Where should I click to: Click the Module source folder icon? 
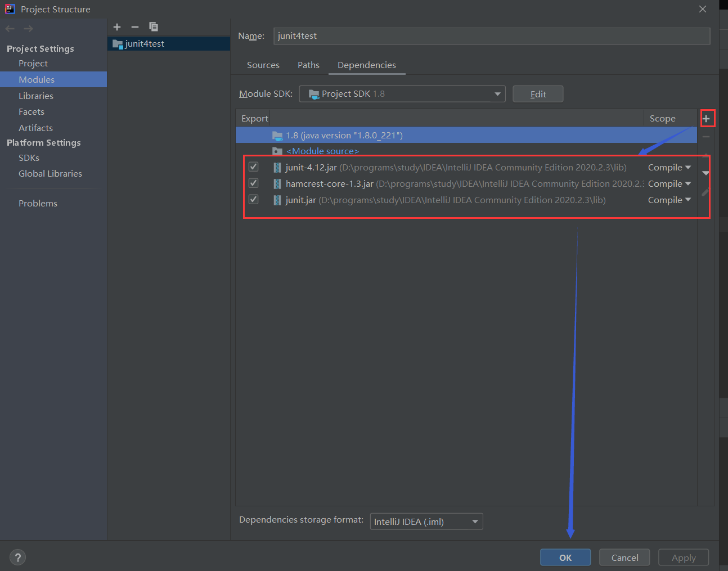point(277,151)
